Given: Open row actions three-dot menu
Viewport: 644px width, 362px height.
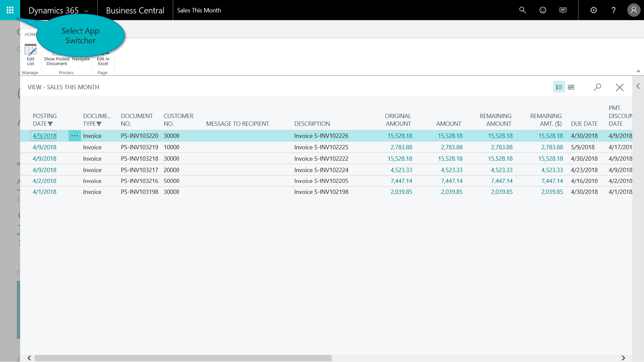Looking at the screenshot, I should pyautogui.click(x=75, y=136).
